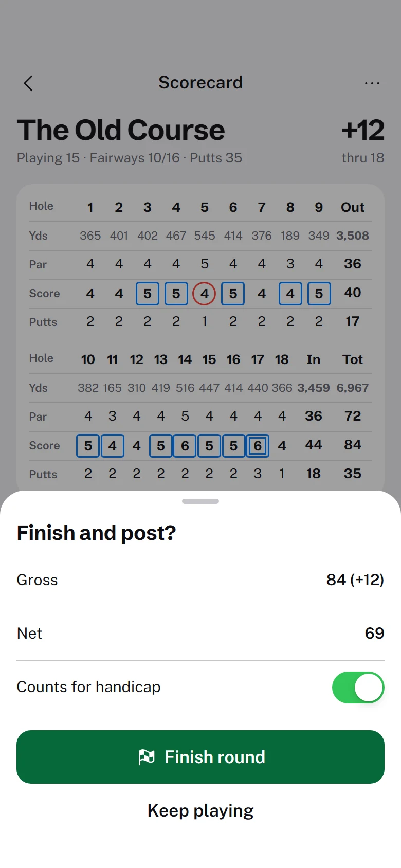Tap the +12 thru 18 score summary

[x=363, y=140]
